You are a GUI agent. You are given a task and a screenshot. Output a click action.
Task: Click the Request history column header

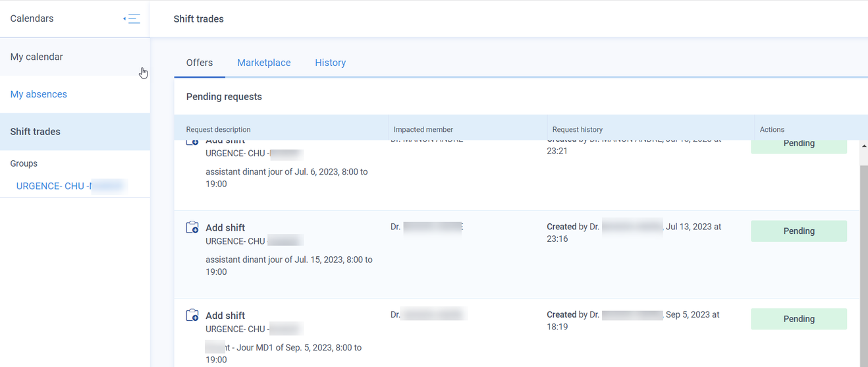coord(578,130)
